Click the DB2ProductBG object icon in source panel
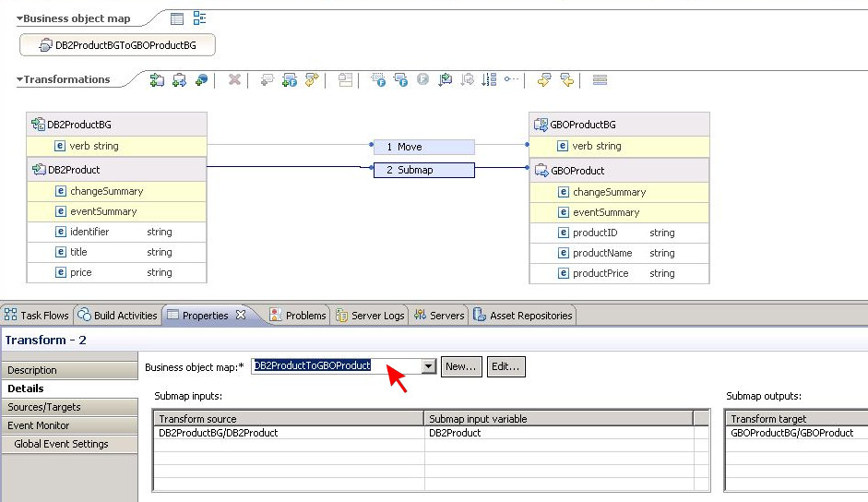Screen dimensions: 868x502 point(38,125)
